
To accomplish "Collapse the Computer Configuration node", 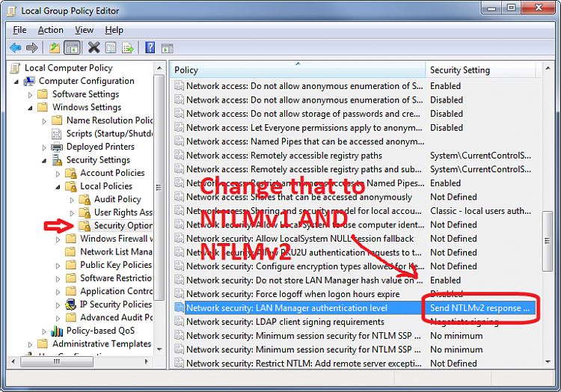I will click(x=16, y=82).
